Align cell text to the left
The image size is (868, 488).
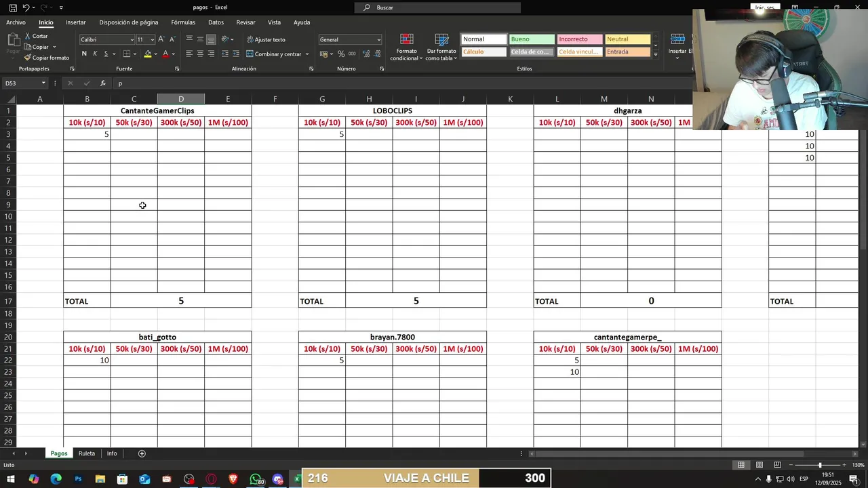[189, 54]
